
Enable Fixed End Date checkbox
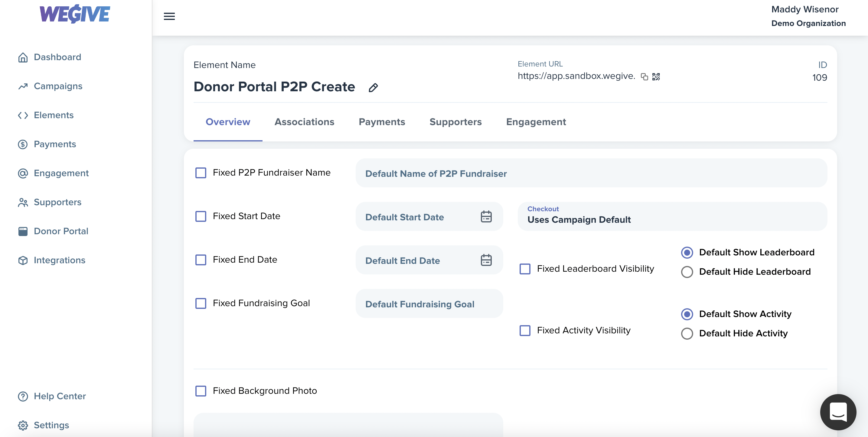pyautogui.click(x=201, y=260)
